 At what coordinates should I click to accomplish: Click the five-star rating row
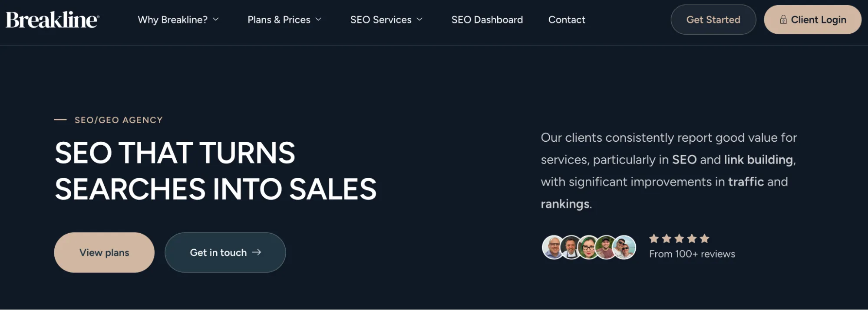click(x=680, y=238)
